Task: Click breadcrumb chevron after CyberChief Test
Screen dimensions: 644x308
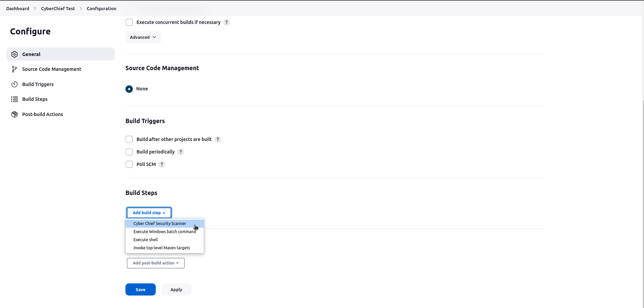Action: (81, 8)
